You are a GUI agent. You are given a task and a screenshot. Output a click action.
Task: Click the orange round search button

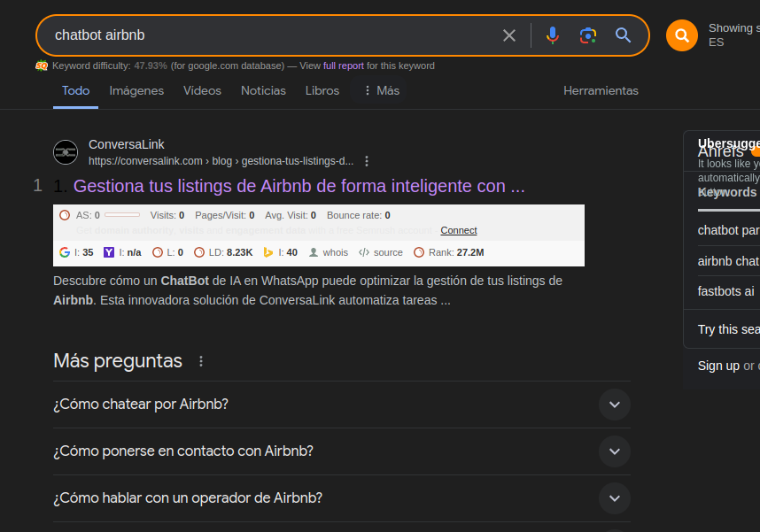tap(681, 35)
